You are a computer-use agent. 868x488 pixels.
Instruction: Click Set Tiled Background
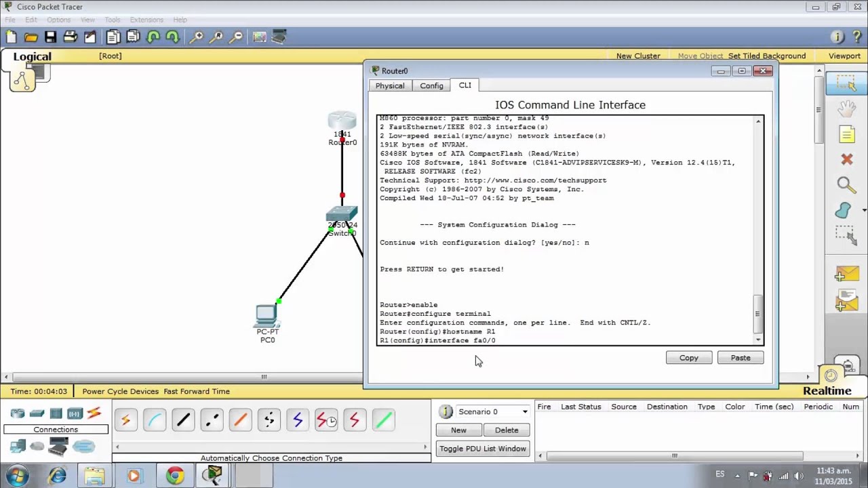pos(767,56)
